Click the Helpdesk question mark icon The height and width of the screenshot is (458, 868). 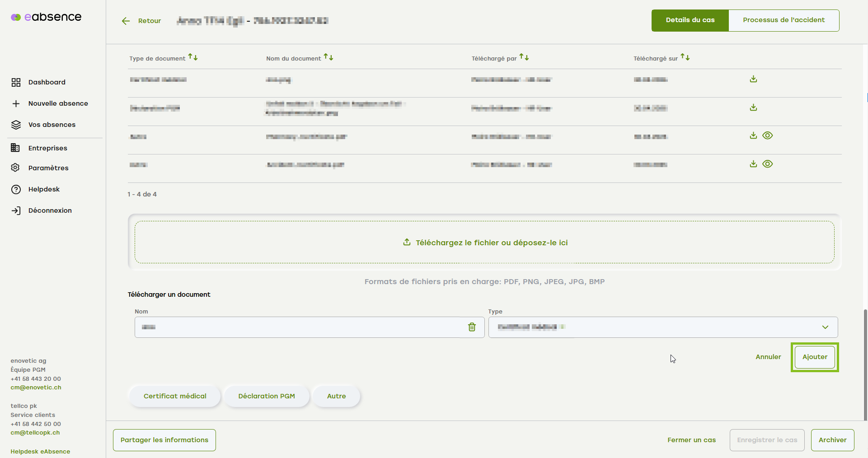click(x=16, y=189)
